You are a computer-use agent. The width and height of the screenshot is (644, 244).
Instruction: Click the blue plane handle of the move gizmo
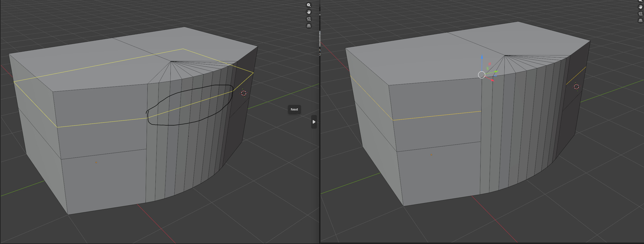(x=495, y=76)
